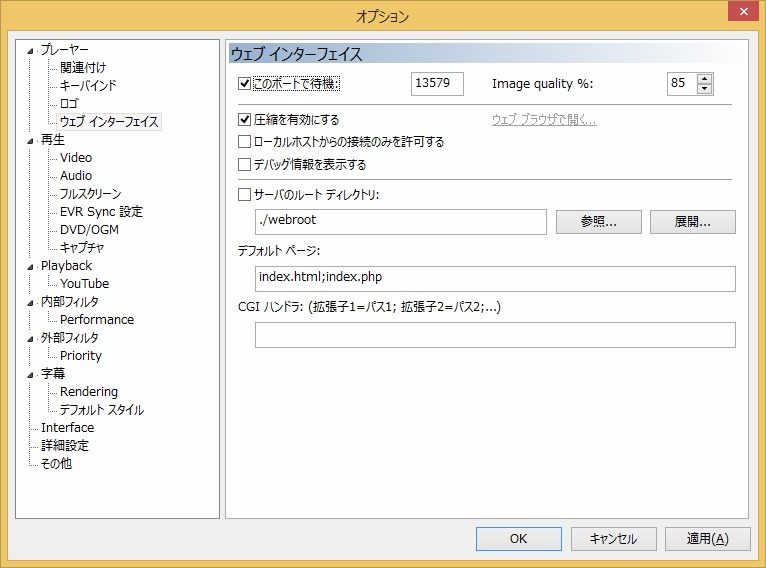
Task: Select 外部フィルタ tree item
Action: [69, 338]
